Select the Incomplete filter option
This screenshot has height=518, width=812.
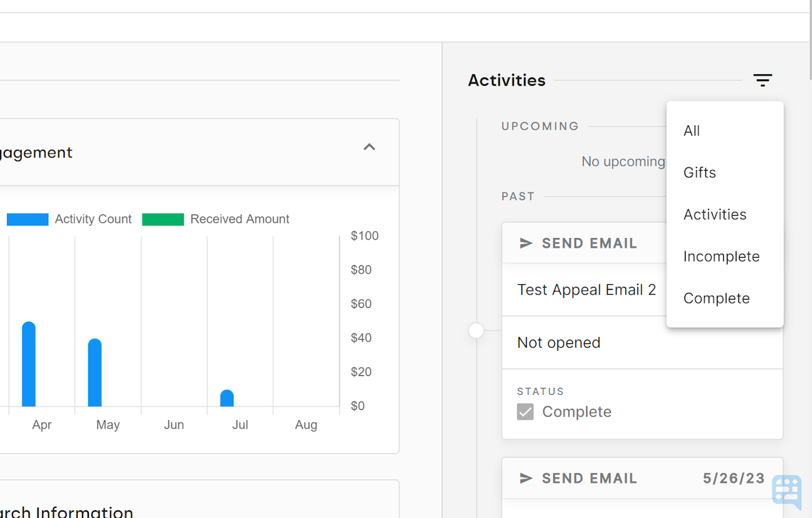coord(721,256)
